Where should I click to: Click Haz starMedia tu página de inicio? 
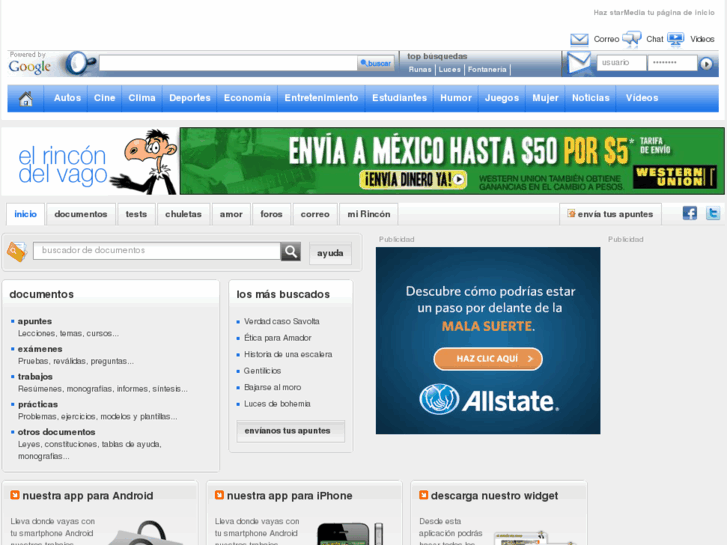[654, 13]
